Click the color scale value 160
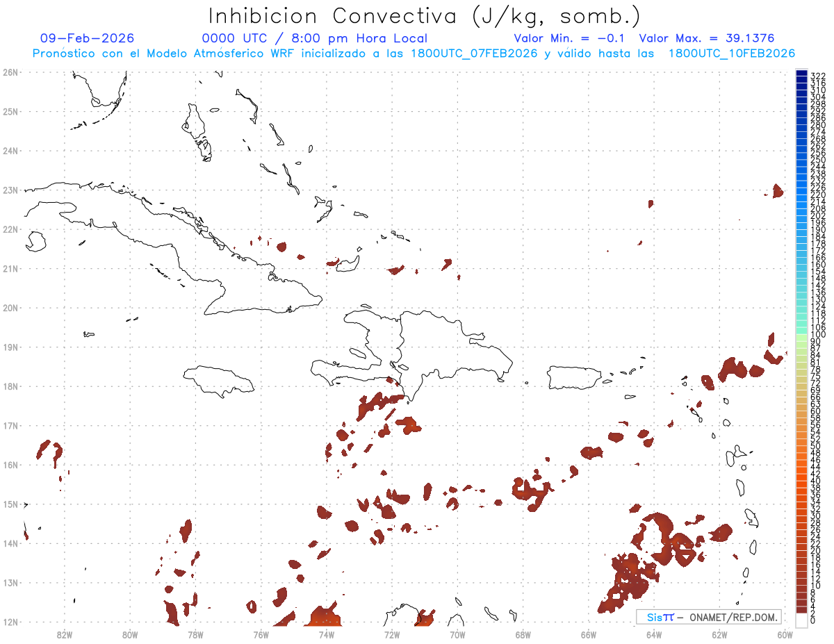Viewport: 834px width, 644px height. [818, 265]
